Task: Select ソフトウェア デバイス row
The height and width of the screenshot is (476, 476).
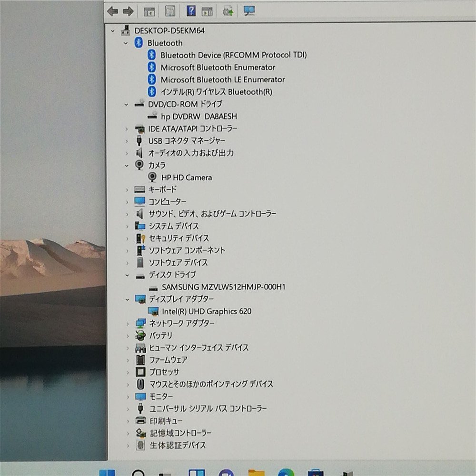Action: [178, 263]
